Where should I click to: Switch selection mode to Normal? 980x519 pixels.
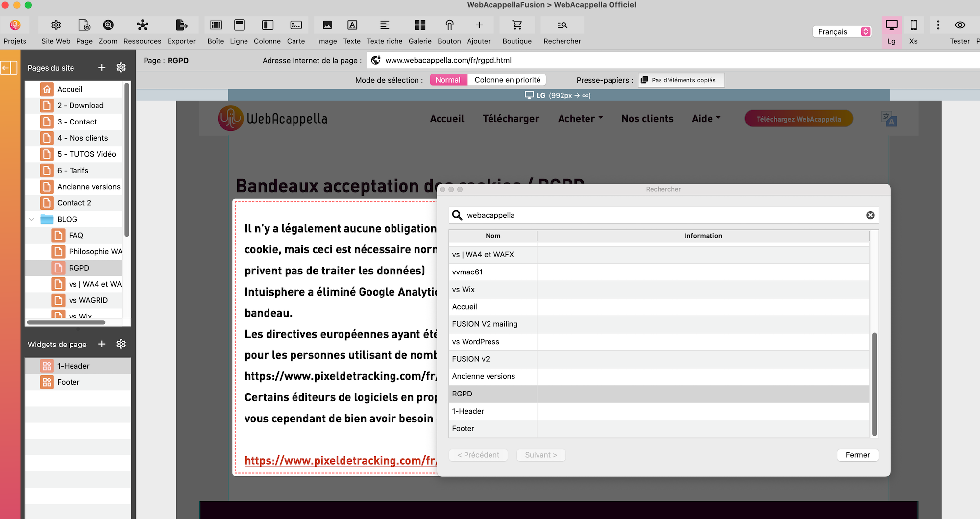click(x=448, y=80)
